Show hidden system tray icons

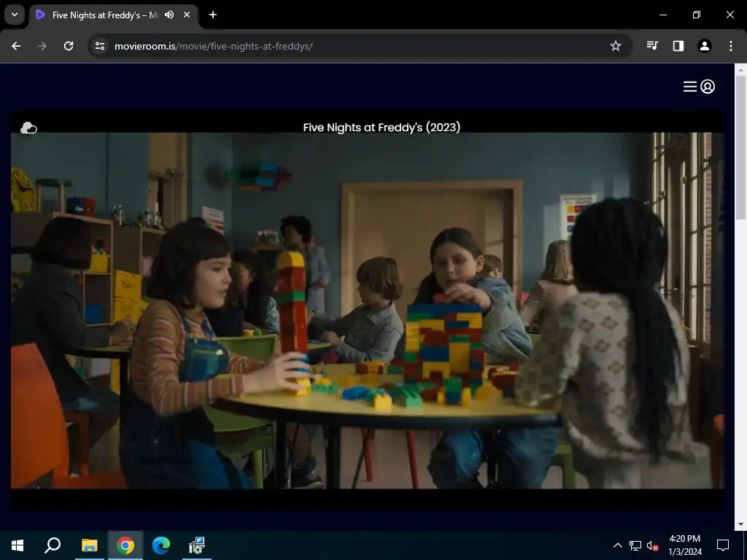(x=617, y=545)
